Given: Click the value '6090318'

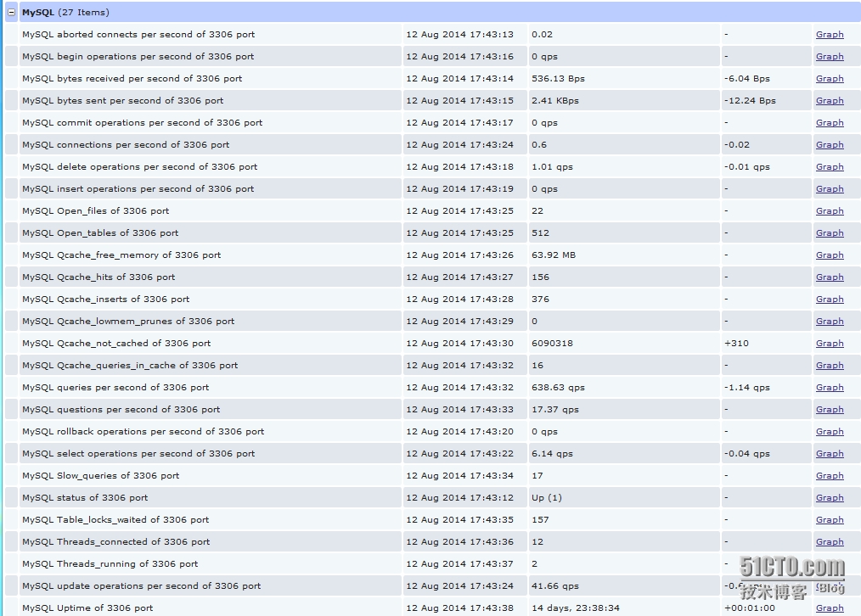Looking at the screenshot, I should click(x=552, y=344).
